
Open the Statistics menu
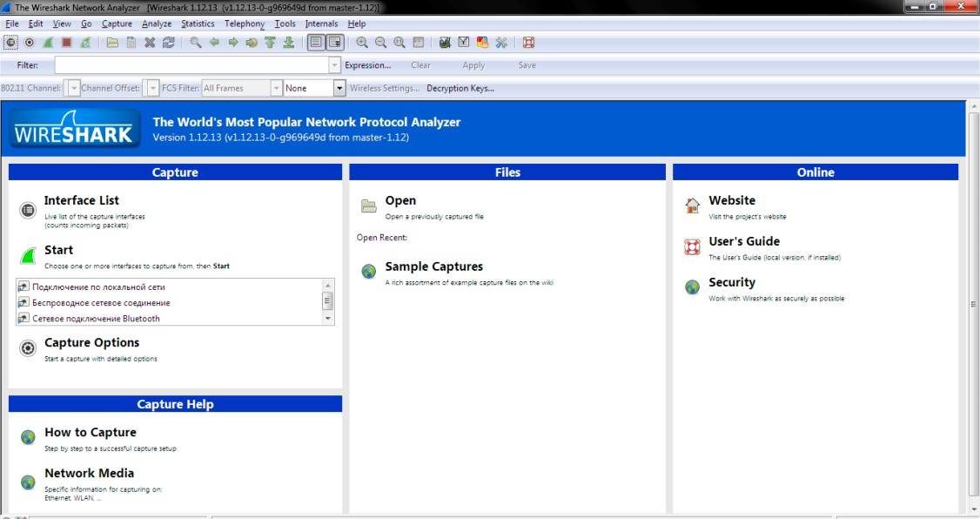tap(198, 24)
